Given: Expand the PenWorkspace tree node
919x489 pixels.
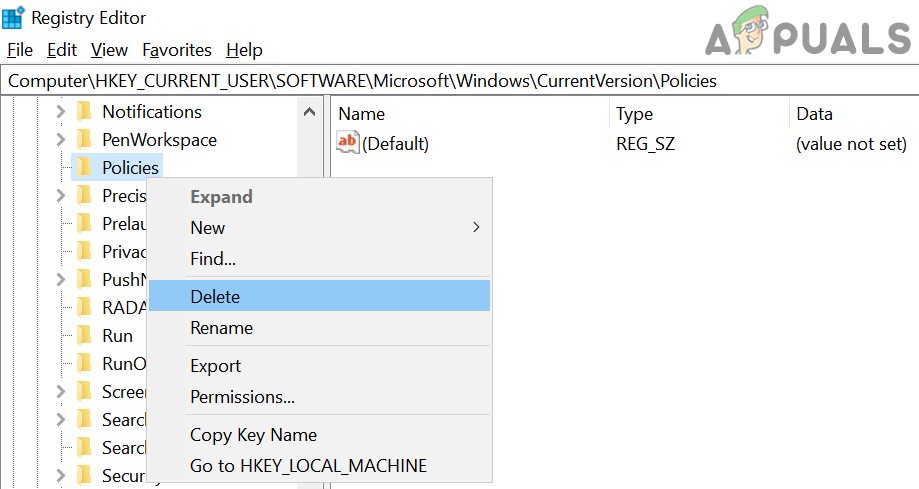Looking at the screenshot, I should [60, 140].
